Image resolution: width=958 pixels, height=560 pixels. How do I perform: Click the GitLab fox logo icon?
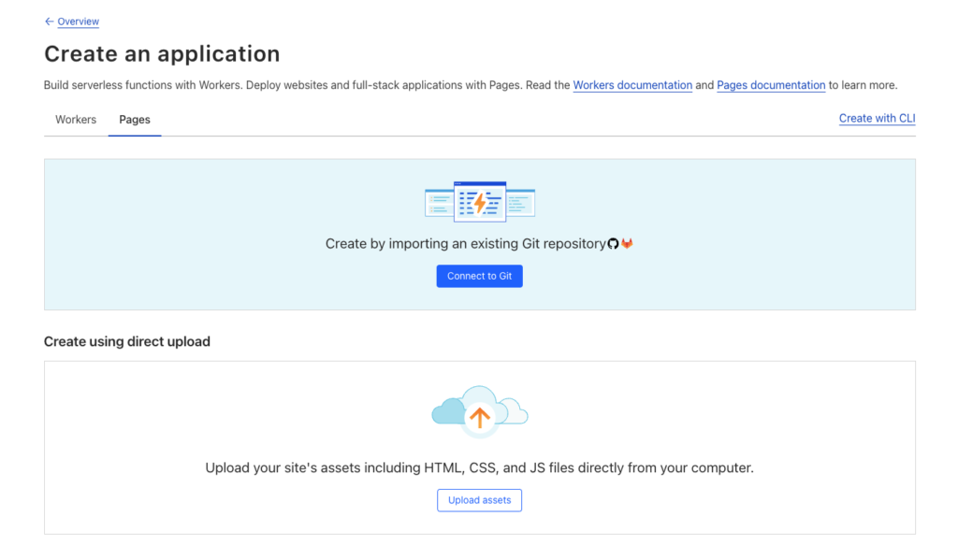pos(628,244)
